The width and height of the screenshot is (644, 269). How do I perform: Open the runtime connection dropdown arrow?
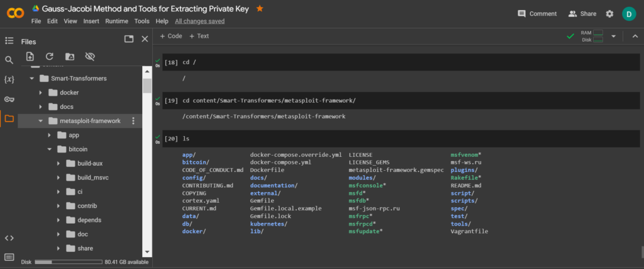click(x=614, y=36)
